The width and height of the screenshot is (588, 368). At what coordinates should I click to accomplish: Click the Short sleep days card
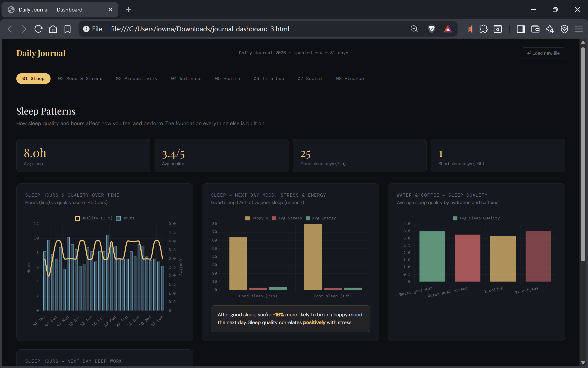(498, 155)
